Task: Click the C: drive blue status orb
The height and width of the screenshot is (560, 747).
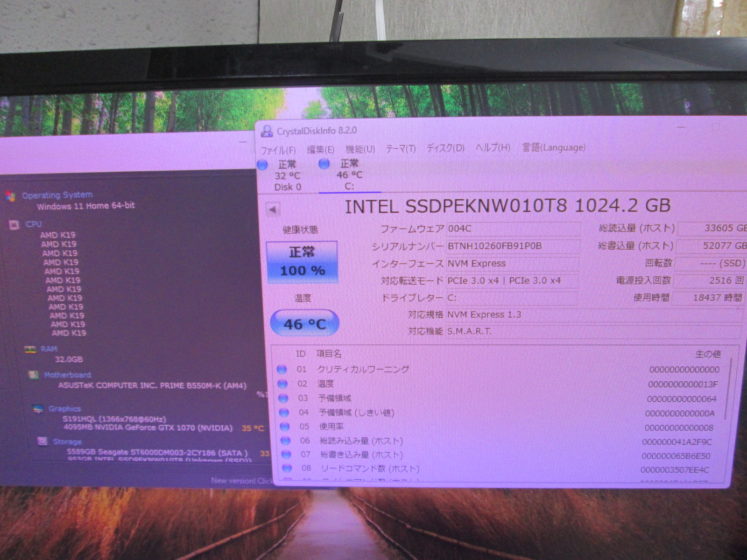Action: [324, 164]
